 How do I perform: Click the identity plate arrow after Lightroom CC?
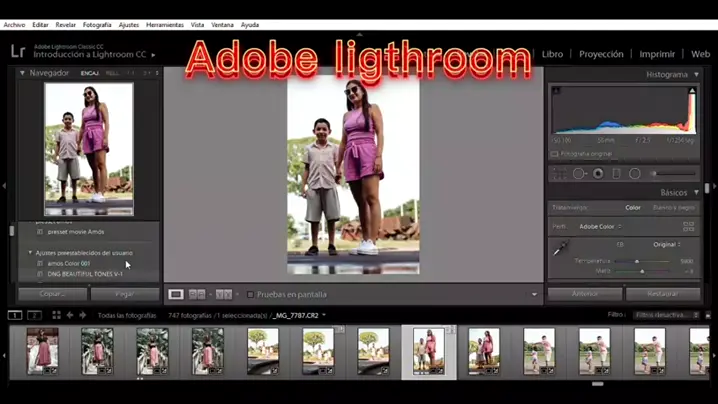pos(153,55)
